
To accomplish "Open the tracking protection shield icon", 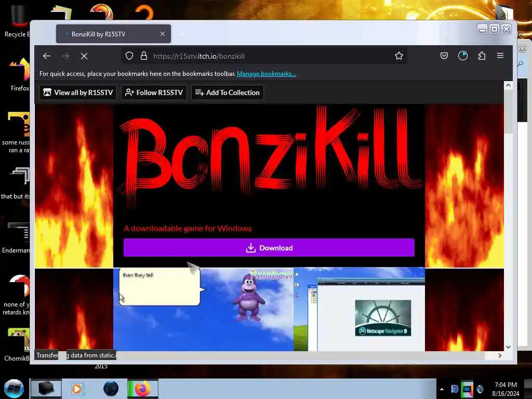I will (129, 56).
